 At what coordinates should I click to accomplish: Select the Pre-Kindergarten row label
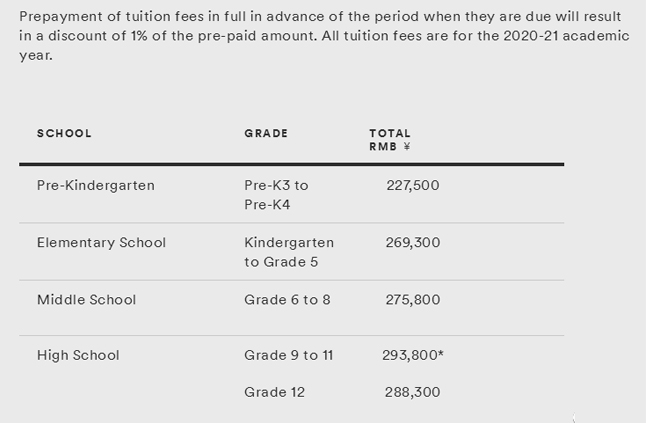95,185
